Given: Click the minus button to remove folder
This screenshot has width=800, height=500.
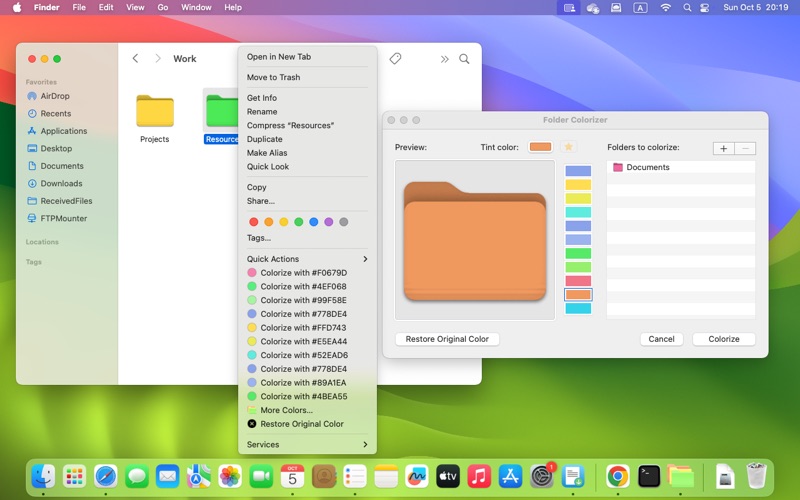Looking at the screenshot, I should coord(745,148).
